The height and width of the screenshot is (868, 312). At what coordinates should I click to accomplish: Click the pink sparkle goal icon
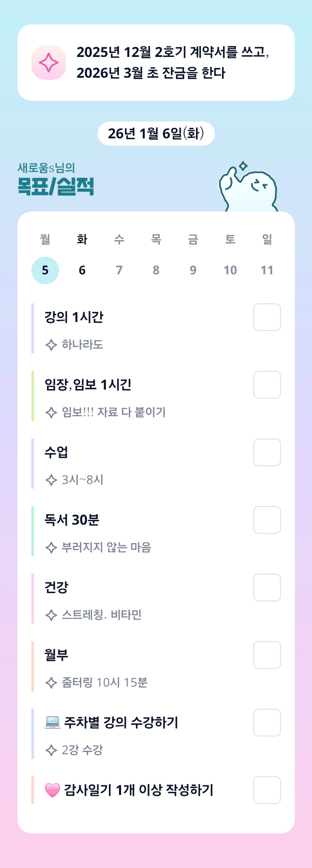pyautogui.click(x=49, y=63)
